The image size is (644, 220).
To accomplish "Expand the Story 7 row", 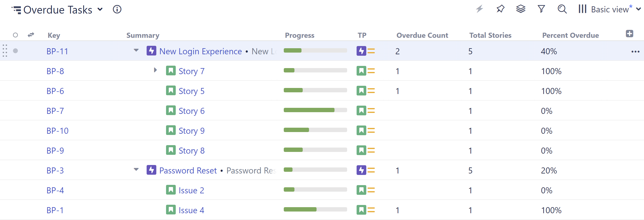I will [155, 70].
